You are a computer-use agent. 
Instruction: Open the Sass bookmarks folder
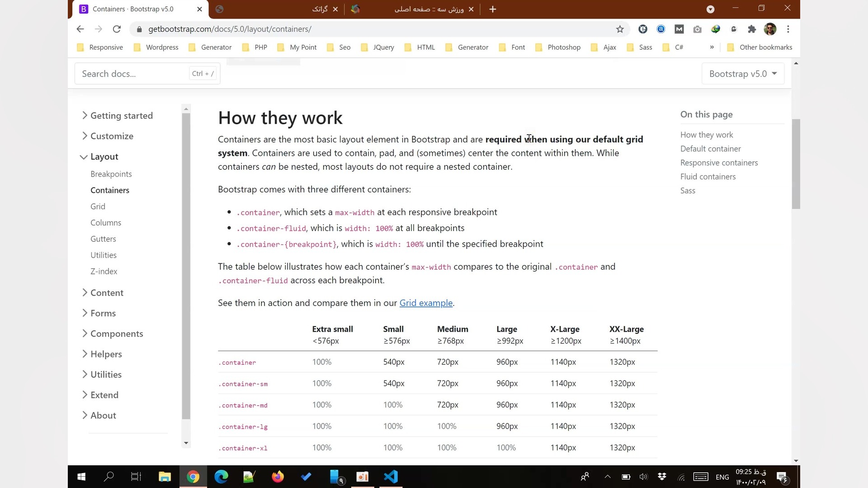(x=640, y=47)
